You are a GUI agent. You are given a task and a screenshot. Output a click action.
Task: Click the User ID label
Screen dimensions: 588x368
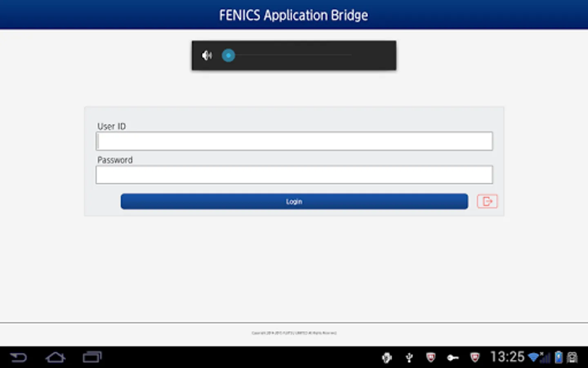[111, 126]
